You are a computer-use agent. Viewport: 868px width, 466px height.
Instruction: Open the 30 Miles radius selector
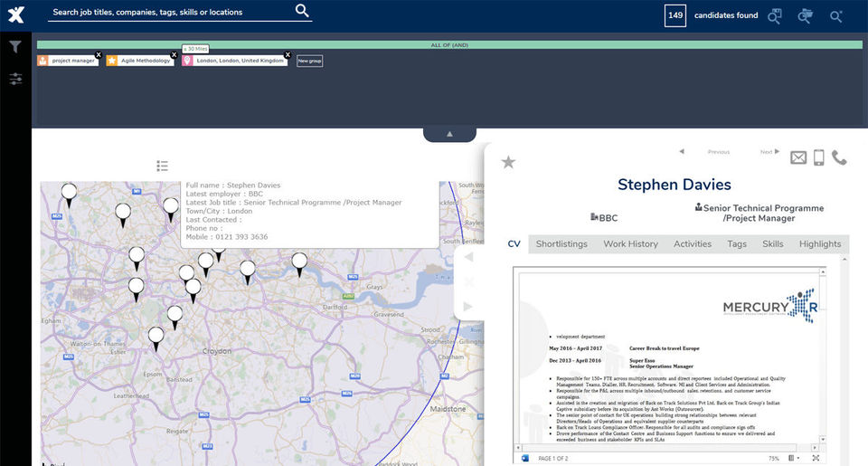click(x=194, y=47)
